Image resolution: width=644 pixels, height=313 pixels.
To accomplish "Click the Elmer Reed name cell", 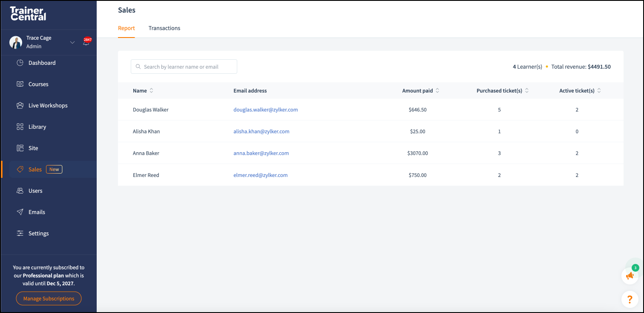I will coord(146,175).
